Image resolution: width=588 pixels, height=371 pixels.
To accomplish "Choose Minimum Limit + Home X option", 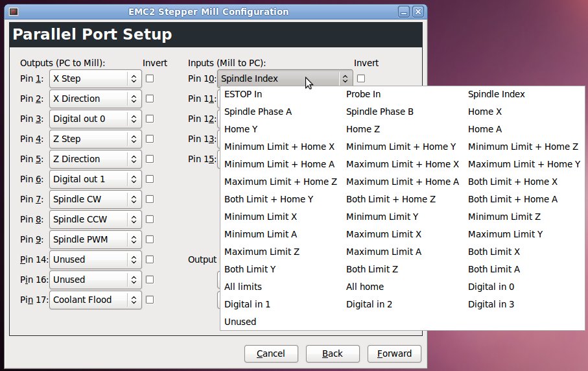I will point(279,147).
